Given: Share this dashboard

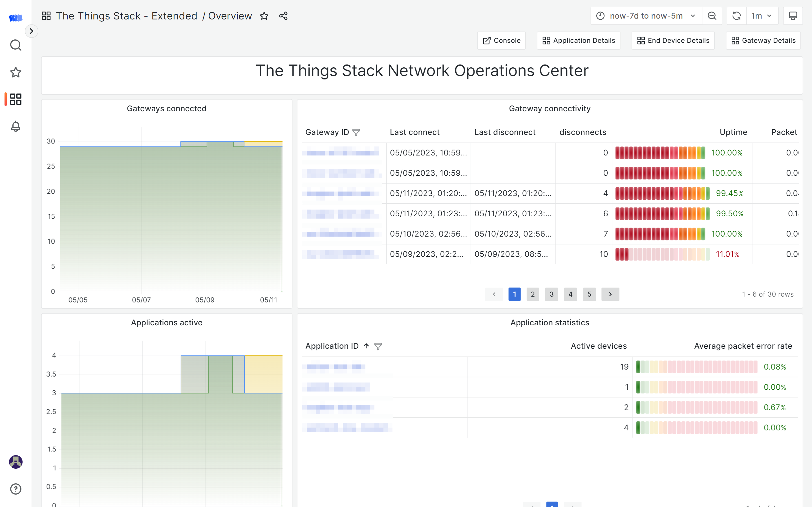Looking at the screenshot, I should [x=283, y=16].
